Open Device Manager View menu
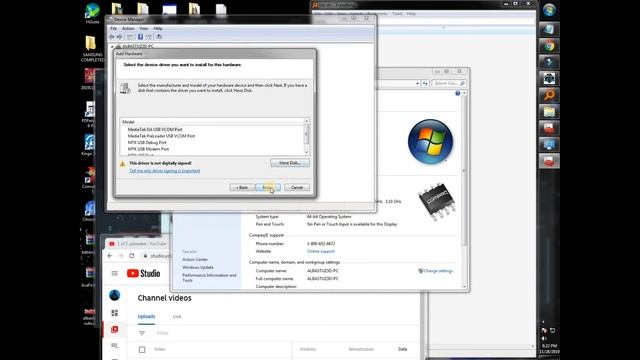The image size is (640, 360). (x=144, y=29)
